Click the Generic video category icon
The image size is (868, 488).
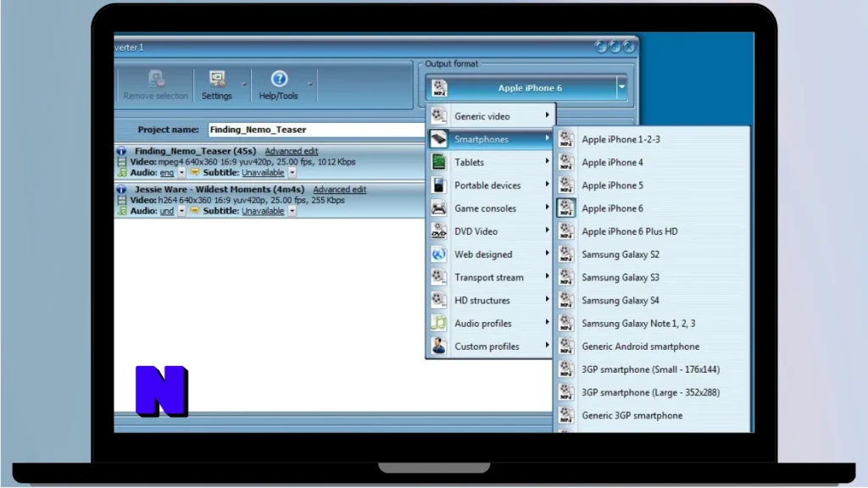coord(438,115)
